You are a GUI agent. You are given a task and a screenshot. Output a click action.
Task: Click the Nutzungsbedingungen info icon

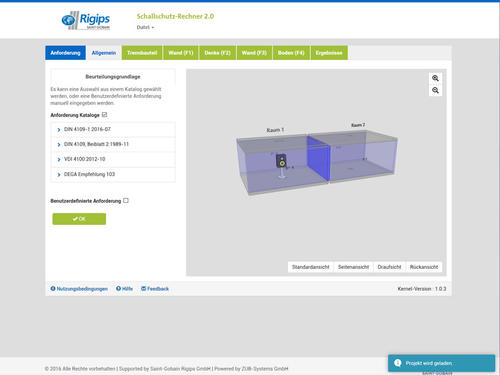[x=53, y=289]
